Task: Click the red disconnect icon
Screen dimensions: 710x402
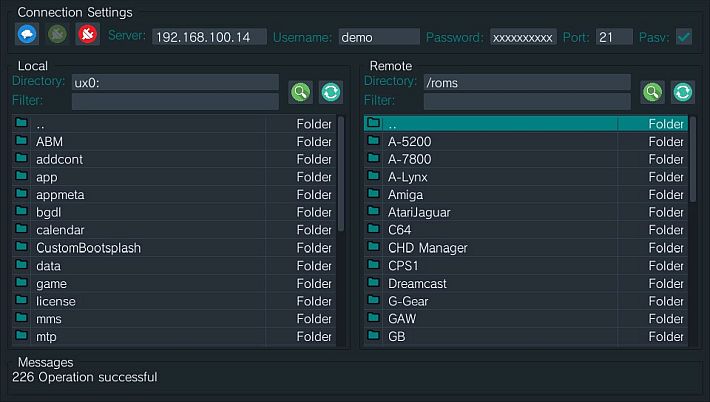Action: pyautogui.click(x=88, y=34)
